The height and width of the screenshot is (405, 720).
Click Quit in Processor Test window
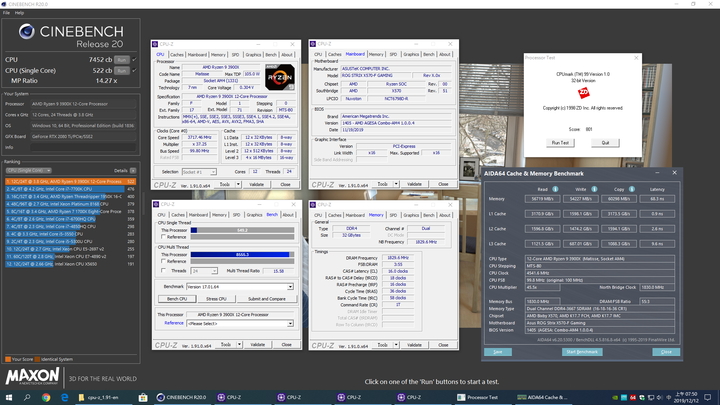tap(605, 143)
